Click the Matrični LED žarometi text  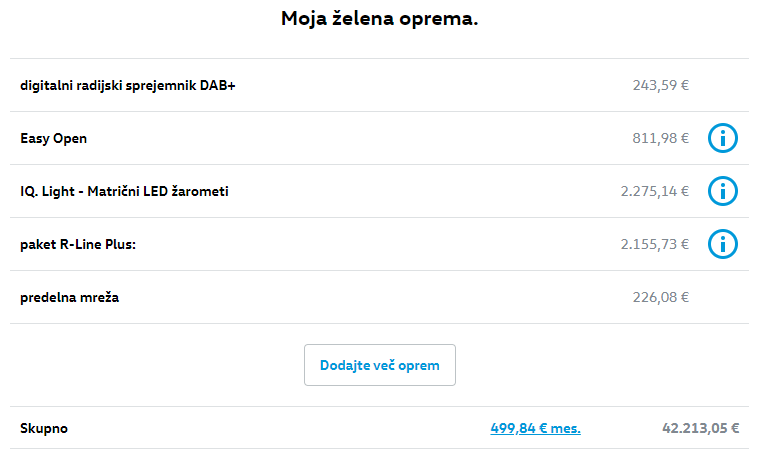158,191
